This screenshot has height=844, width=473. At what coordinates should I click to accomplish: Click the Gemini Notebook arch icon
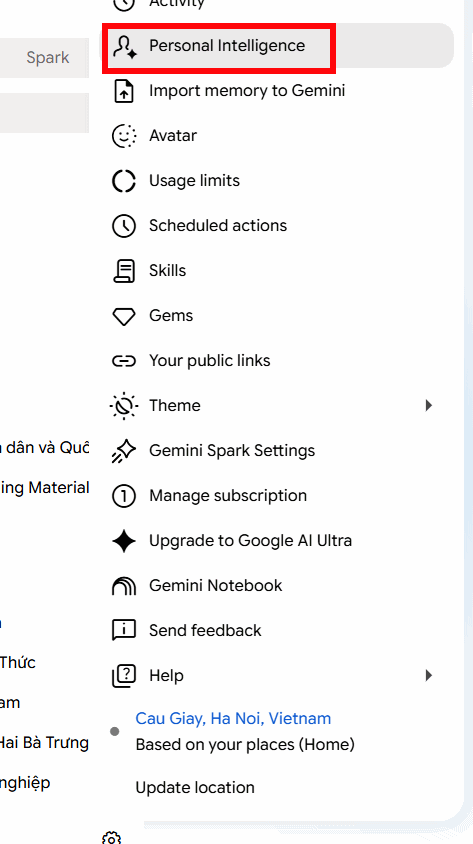(x=124, y=586)
